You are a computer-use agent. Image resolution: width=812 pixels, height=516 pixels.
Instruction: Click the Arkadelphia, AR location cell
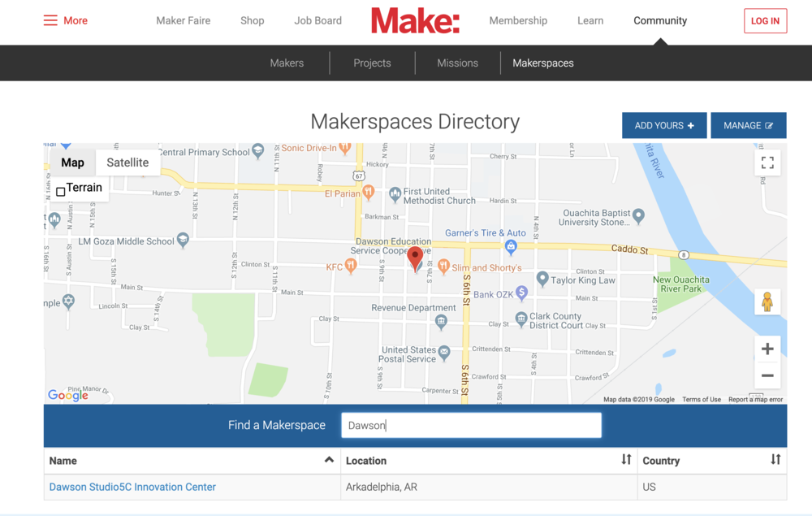489,487
